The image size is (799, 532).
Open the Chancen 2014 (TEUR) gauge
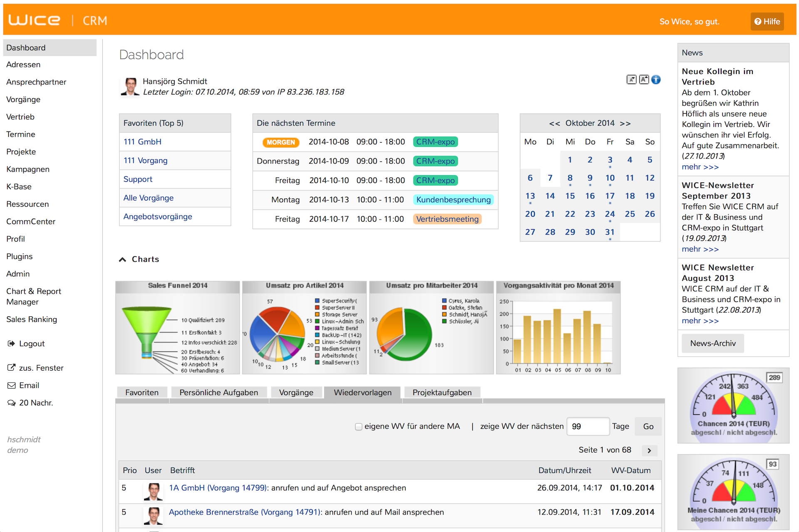733,405
